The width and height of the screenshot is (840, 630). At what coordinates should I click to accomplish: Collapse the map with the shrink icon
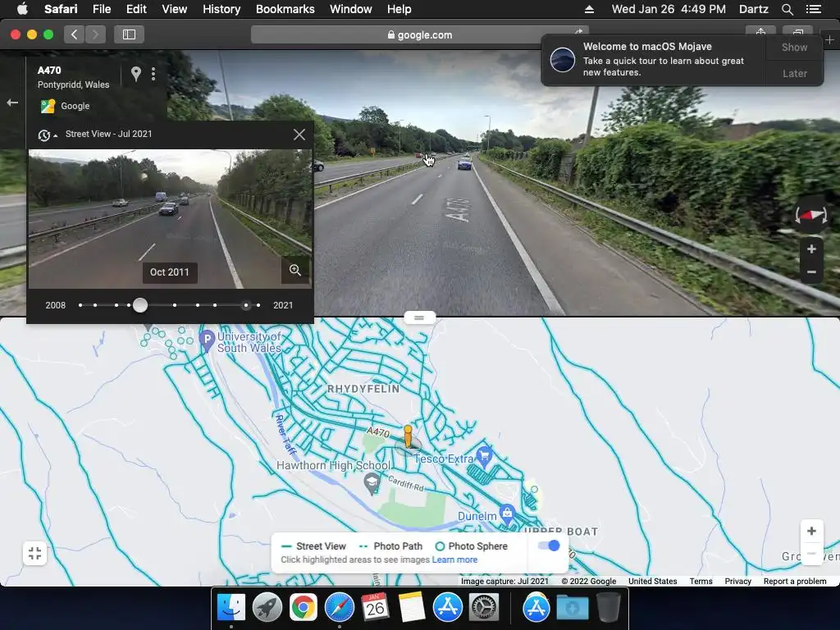[34, 554]
